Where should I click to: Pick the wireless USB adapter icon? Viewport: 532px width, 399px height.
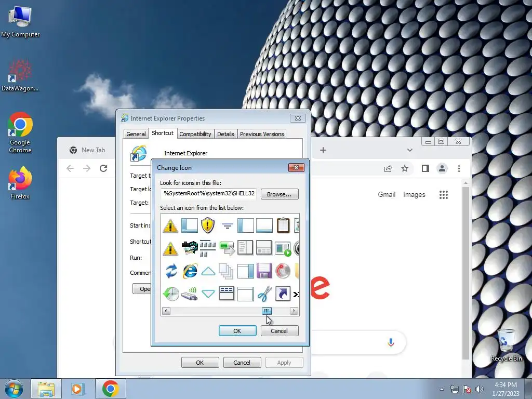coord(190,294)
